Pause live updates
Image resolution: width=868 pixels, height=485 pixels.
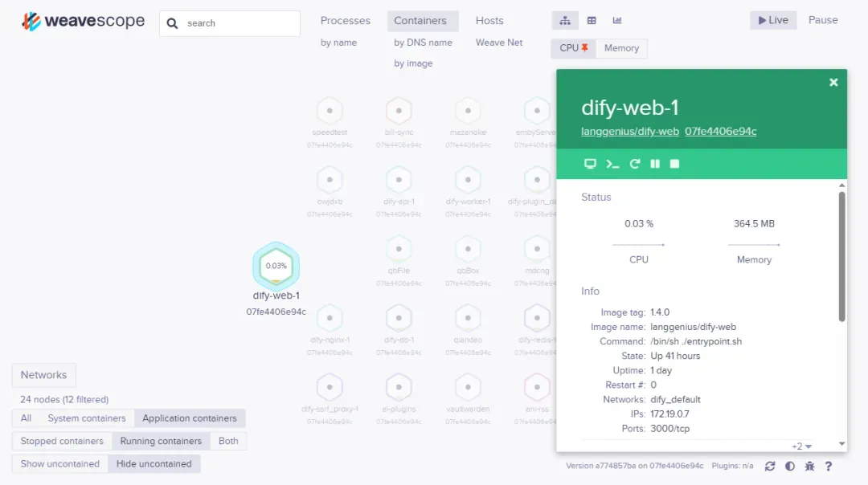pyautogui.click(x=823, y=20)
